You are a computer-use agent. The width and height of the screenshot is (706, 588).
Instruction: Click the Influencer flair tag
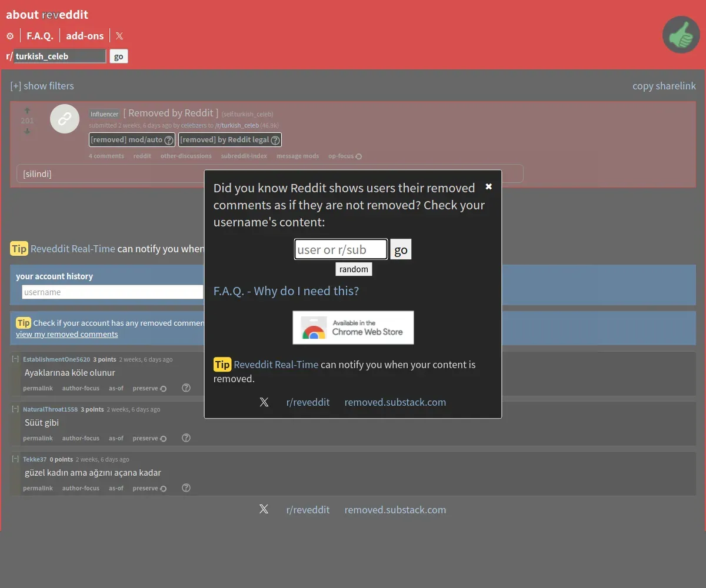105,114
